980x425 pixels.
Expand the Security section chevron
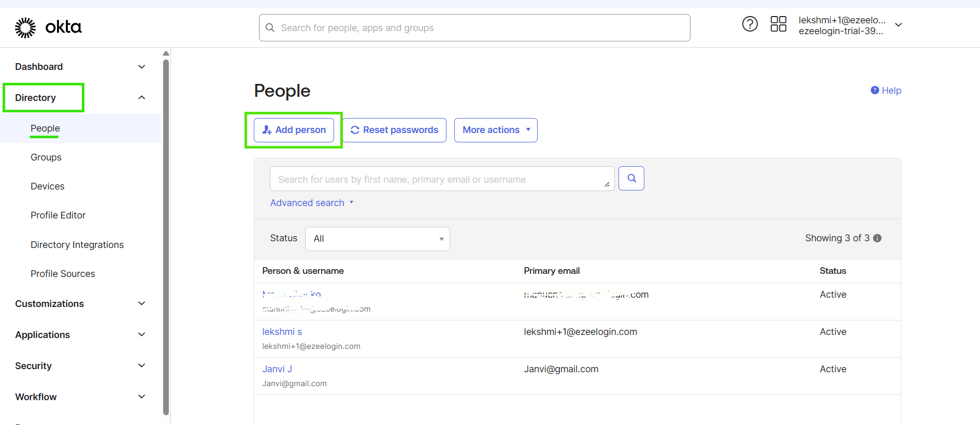point(141,366)
